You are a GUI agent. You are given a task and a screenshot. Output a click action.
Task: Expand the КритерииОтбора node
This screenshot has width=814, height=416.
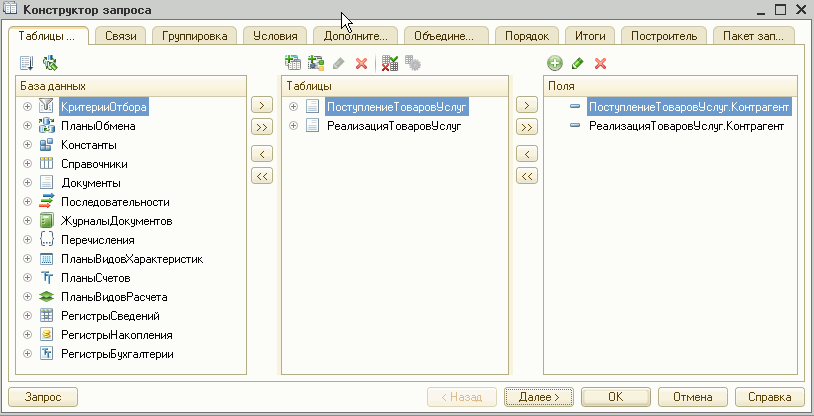(x=28, y=107)
